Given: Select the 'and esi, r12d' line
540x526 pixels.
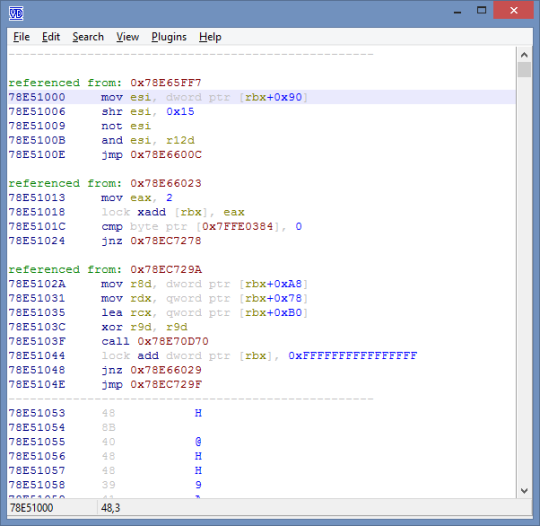Looking at the screenshot, I should [262, 140].
